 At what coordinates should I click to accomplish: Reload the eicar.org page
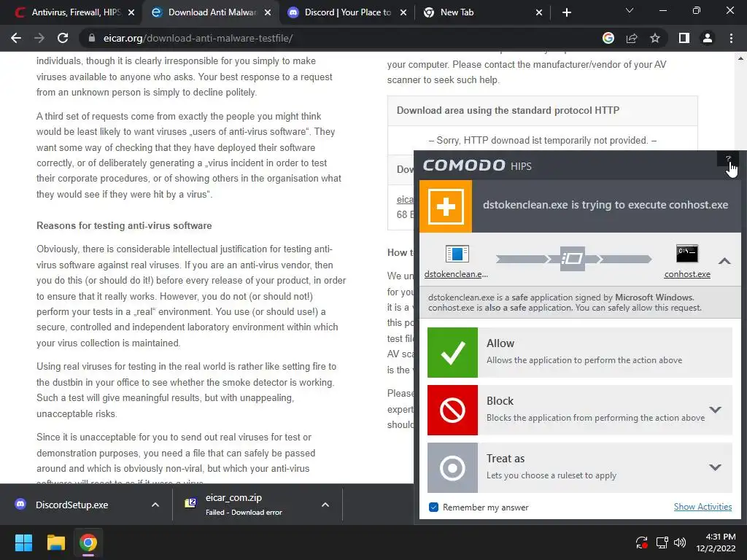(x=63, y=38)
